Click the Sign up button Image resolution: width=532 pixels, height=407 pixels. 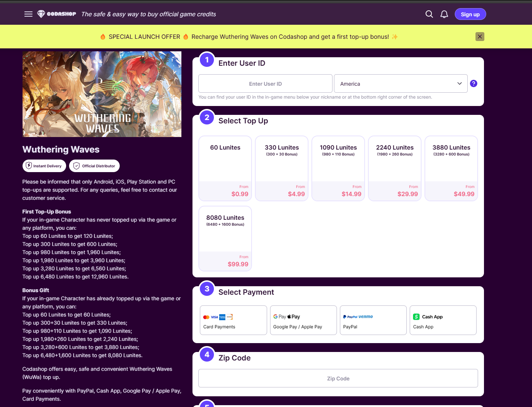pyautogui.click(x=470, y=14)
